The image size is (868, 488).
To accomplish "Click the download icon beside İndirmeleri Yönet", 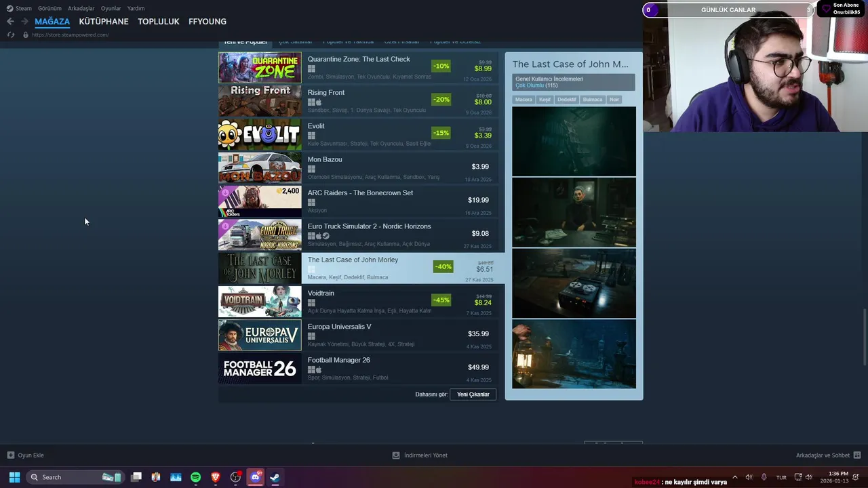I will click(396, 455).
